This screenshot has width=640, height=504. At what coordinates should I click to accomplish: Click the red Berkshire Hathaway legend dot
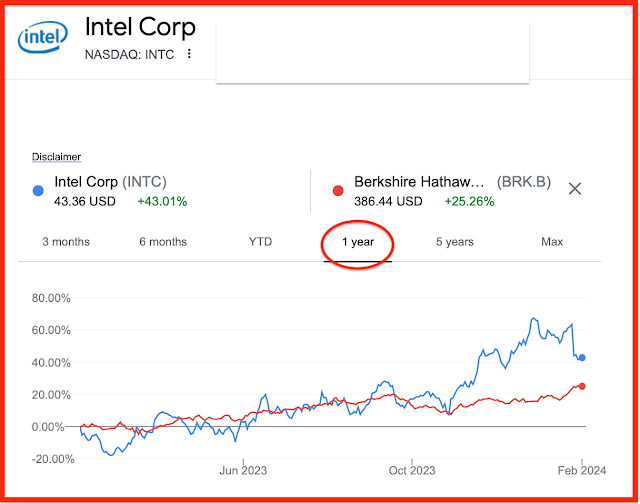(338, 190)
